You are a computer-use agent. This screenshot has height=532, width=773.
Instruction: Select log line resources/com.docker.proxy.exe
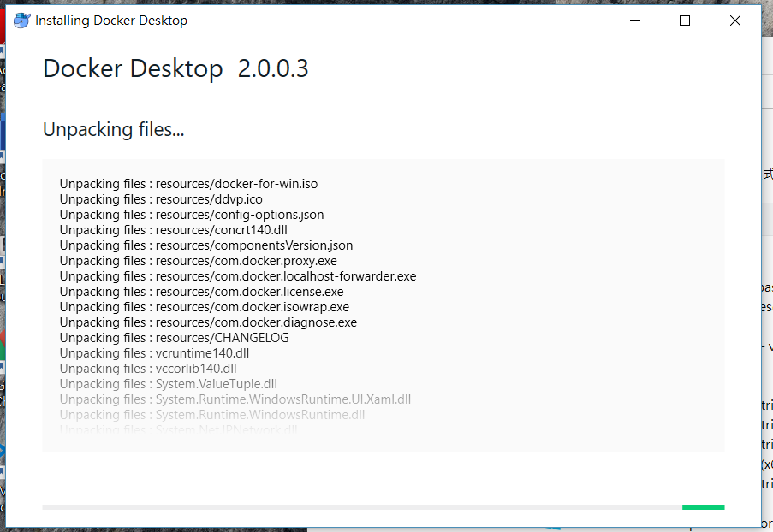(x=199, y=261)
